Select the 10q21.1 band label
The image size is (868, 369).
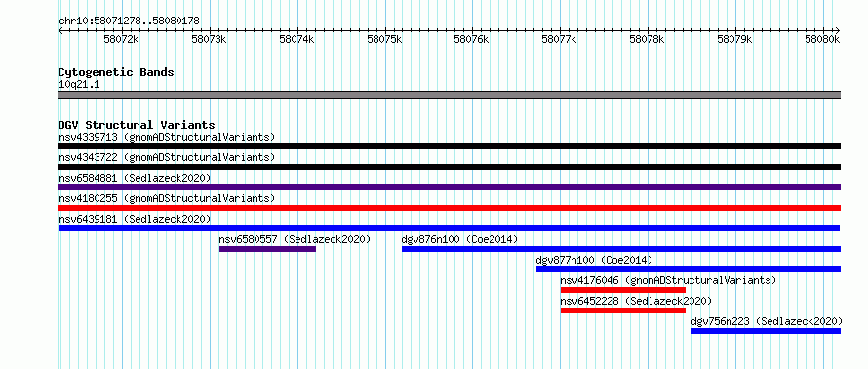coord(79,85)
